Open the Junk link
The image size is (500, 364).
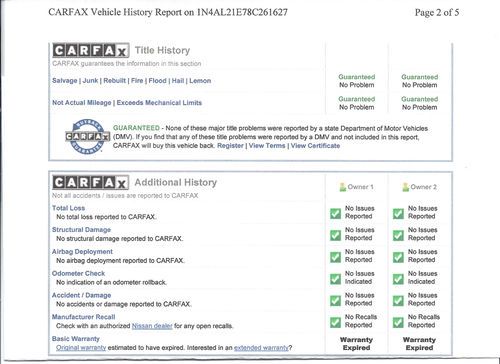(x=90, y=81)
